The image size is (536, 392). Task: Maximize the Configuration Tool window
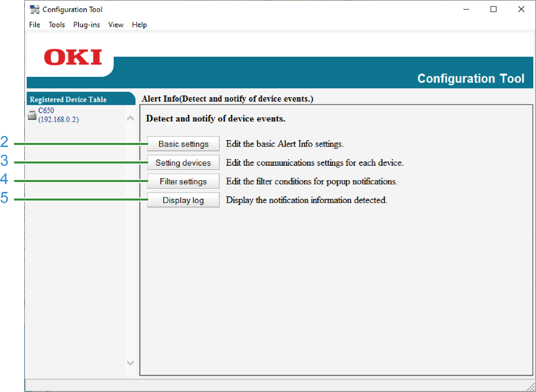click(493, 9)
